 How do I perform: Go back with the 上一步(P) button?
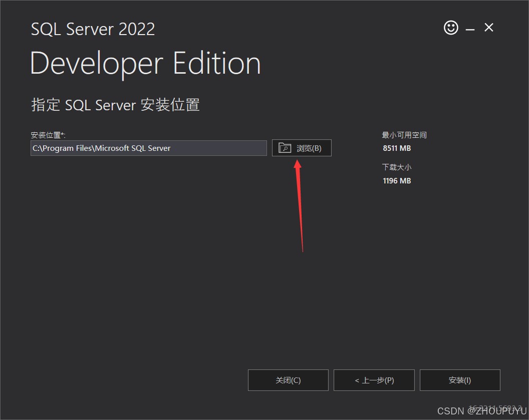coord(374,380)
